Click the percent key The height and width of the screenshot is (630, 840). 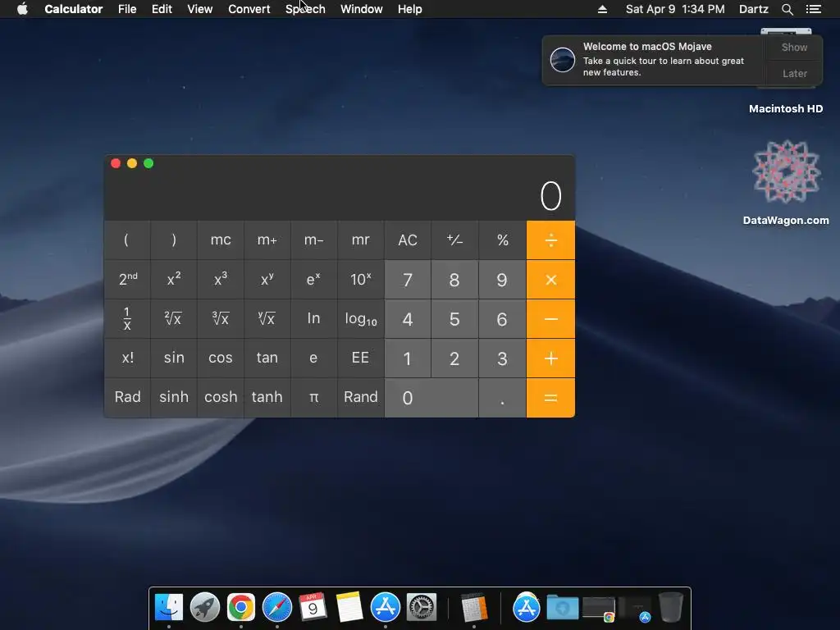tap(502, 240)
